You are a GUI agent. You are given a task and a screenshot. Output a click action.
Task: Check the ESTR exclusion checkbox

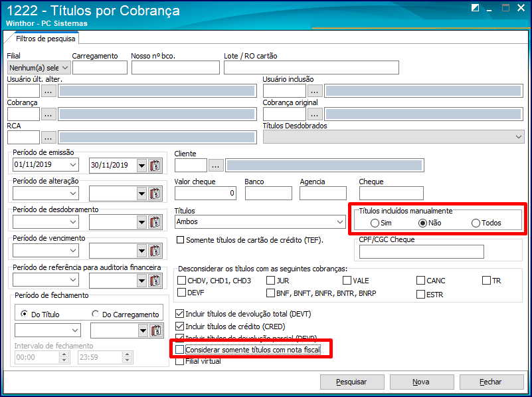click(420, 294)
